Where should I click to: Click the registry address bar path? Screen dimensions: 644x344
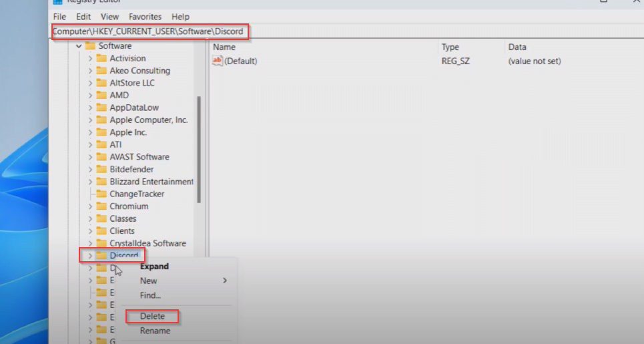pos(148,31)
